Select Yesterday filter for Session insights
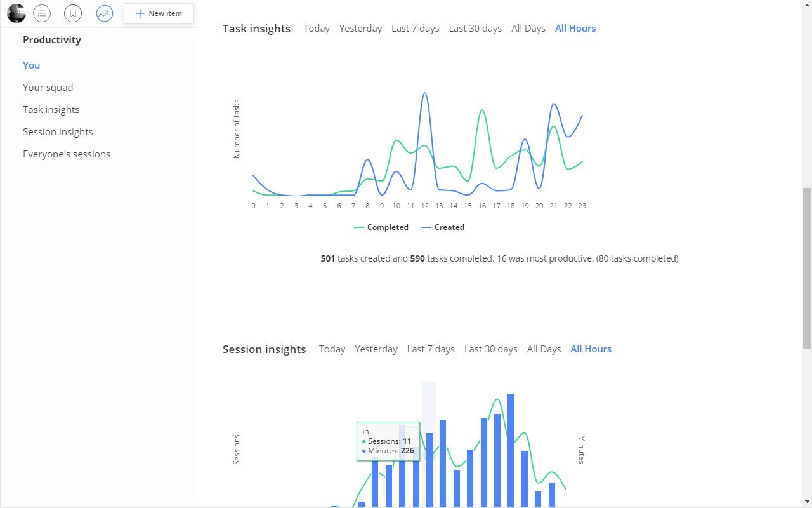 376,349
